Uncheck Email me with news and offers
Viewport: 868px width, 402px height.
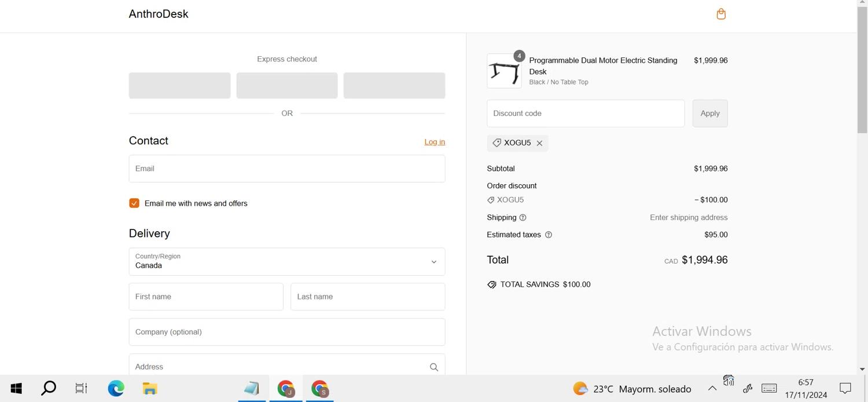[x=134, y=203]
